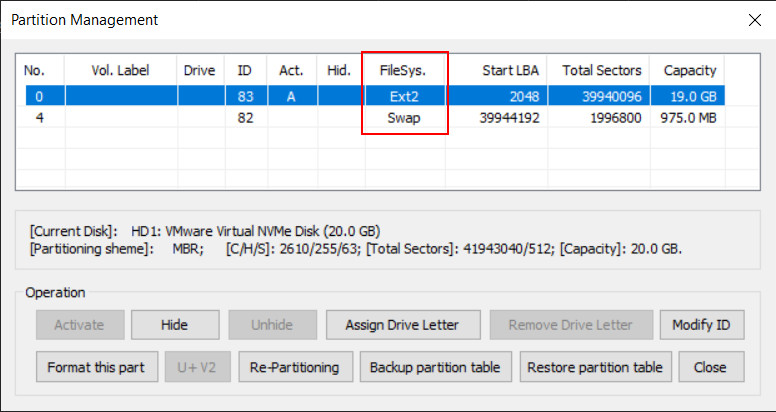Click the disabled Remove Drive Letter button
This screenshot has height=412, width=776.
point(571,325)
